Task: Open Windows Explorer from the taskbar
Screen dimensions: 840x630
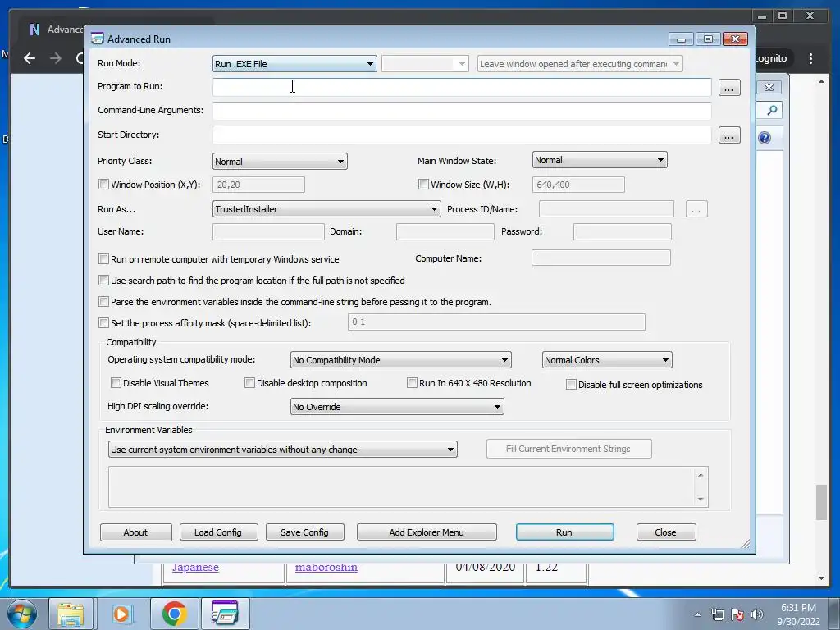Action: click(71, 614)
